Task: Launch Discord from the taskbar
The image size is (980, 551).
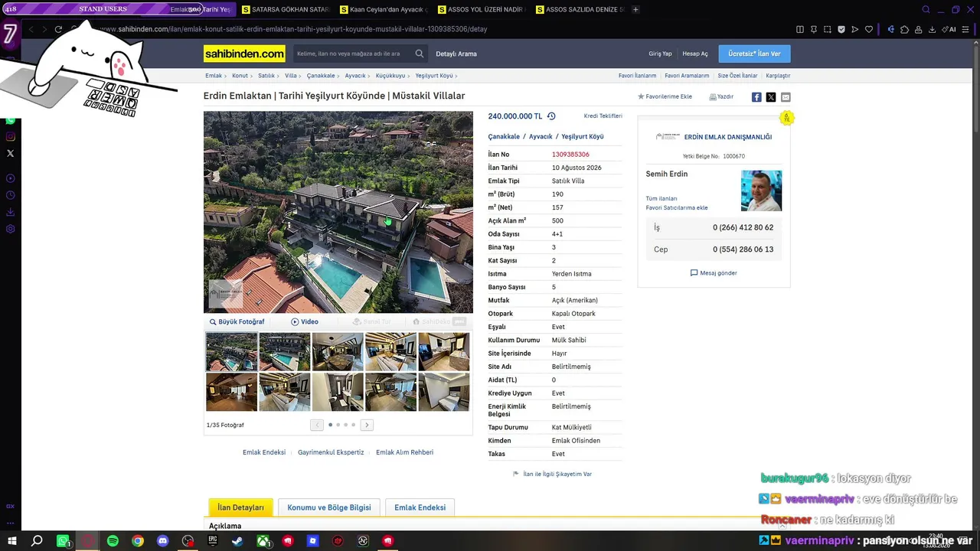Action: tap(162, 541)
